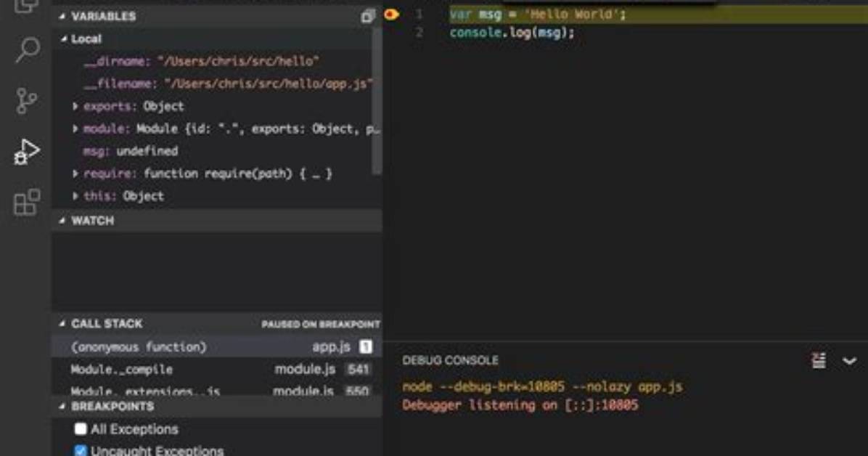Click the __dirname variable row
This screenshot has height=456, width=868.
tap(212, 62)
